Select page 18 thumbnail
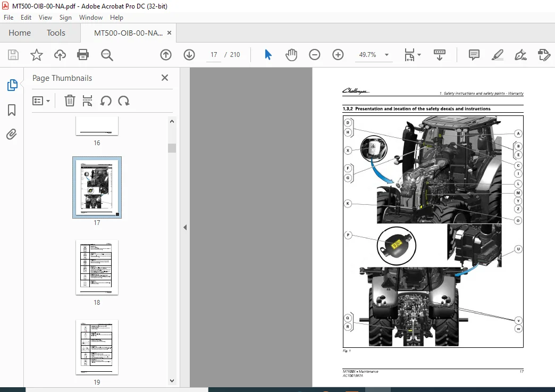555x392 pixels. click(97, 268)
